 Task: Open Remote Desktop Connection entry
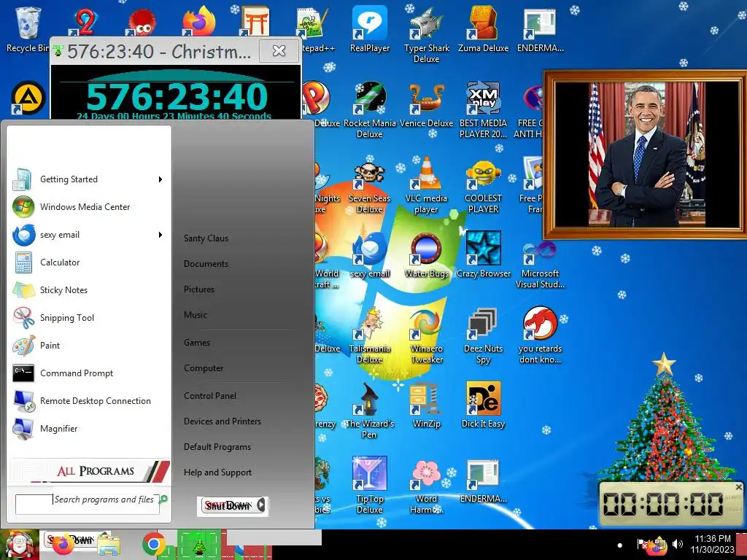pyautogui.click(x=88, y=401)
